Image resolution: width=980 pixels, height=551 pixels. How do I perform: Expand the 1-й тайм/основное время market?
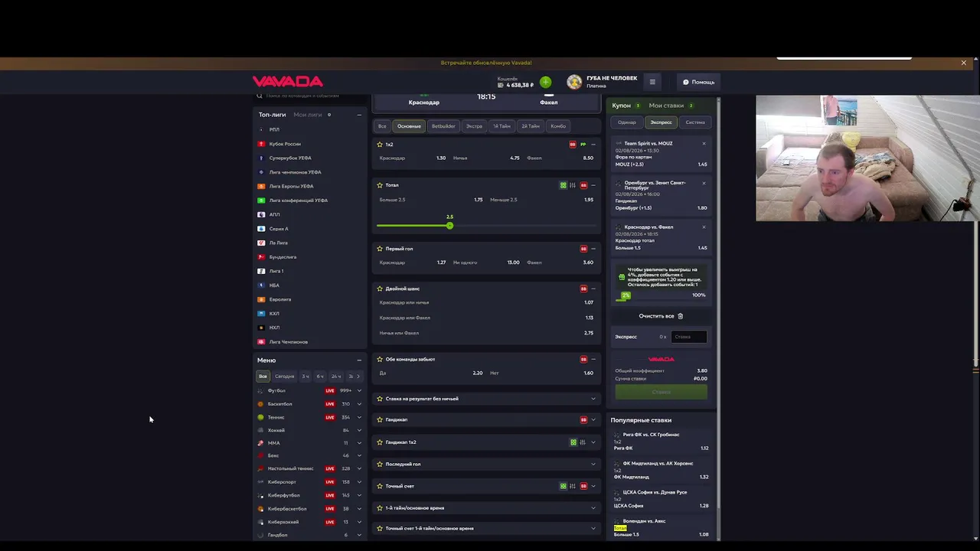click(593, 508)
